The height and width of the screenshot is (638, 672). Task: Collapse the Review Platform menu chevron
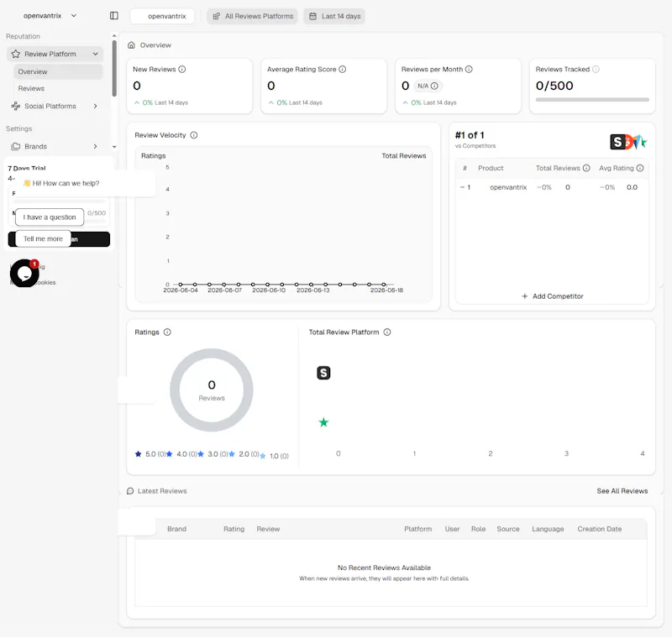click(95, 54)
